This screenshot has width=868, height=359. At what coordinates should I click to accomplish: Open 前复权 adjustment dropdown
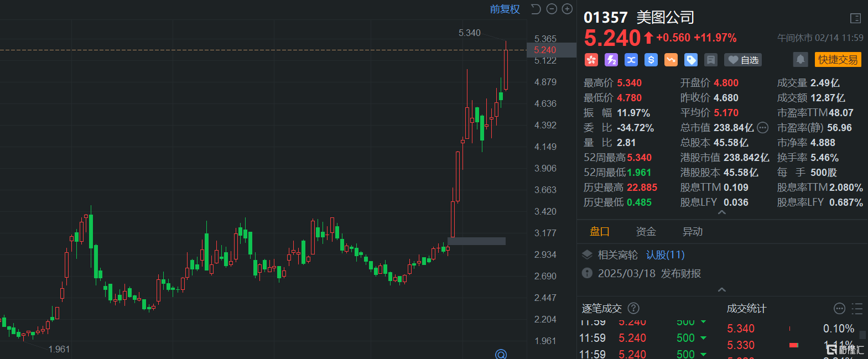(505, 9)
